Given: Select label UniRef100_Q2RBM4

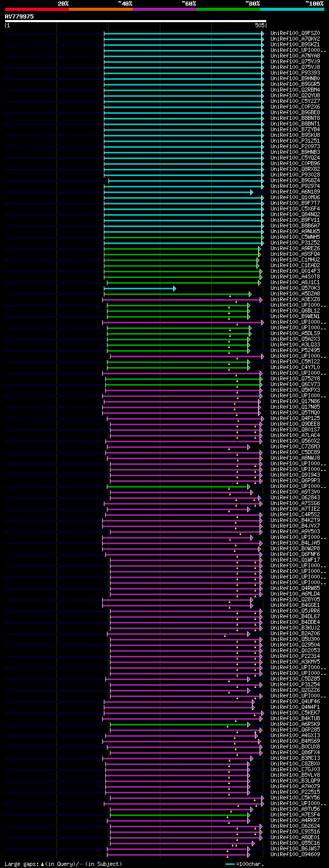Looking at the screenshot, I should 295,90.
